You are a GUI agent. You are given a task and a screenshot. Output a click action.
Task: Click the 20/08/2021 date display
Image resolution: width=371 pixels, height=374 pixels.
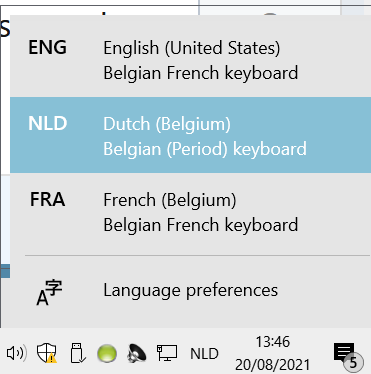point(272,365)
